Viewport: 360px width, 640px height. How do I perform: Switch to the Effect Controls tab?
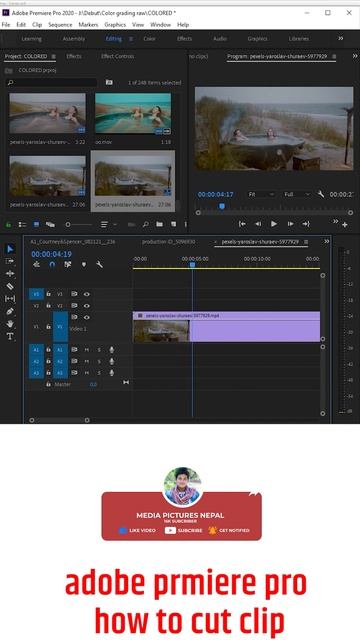pos(118,56)
